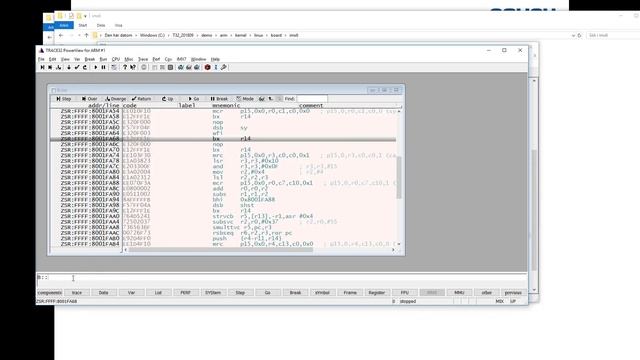Click listing window horizontal scrollbar thumb
This screenshot has height=360, width=640.
click(220, 250)
